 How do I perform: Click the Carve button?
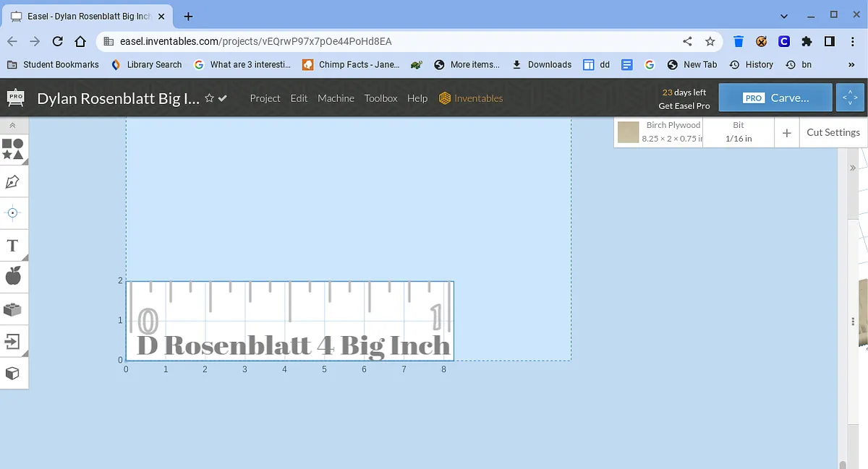(x=775, y=98)
